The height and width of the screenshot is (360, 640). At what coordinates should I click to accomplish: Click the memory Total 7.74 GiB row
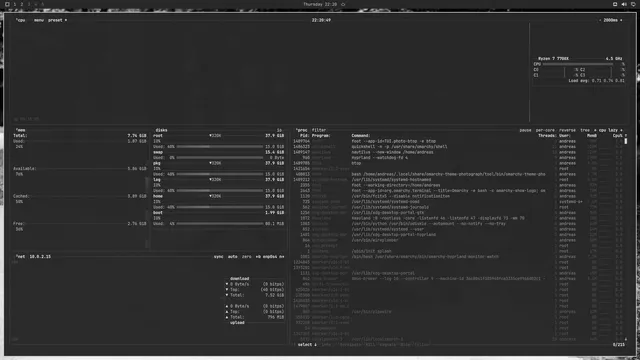pos(80,136)
